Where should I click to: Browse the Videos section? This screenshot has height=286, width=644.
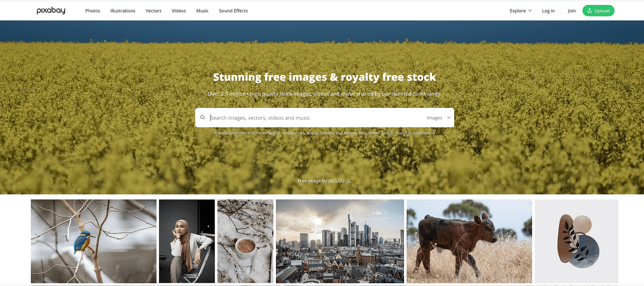pos(179,11)
